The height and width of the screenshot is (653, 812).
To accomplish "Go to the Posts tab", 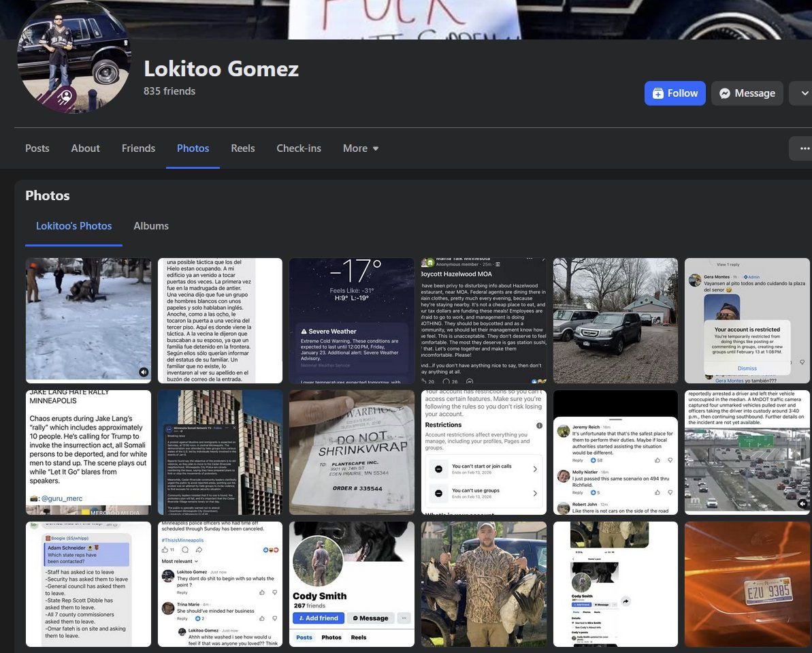I will [x=37, y=148].
